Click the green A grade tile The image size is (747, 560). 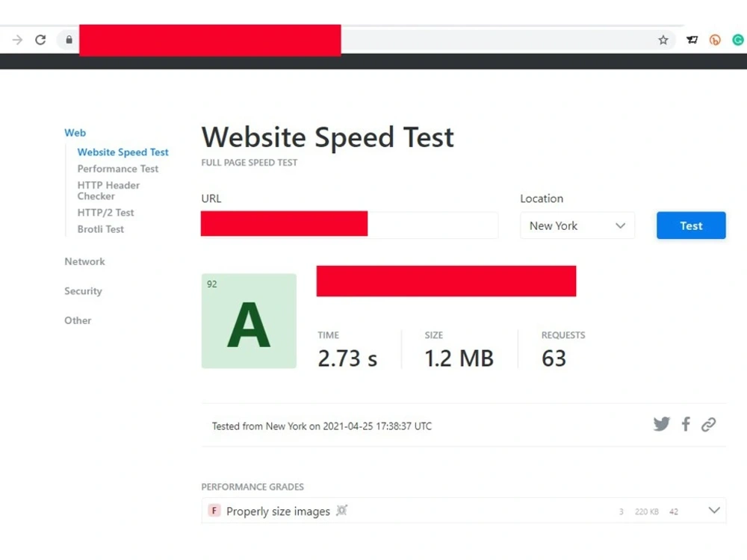249,321
